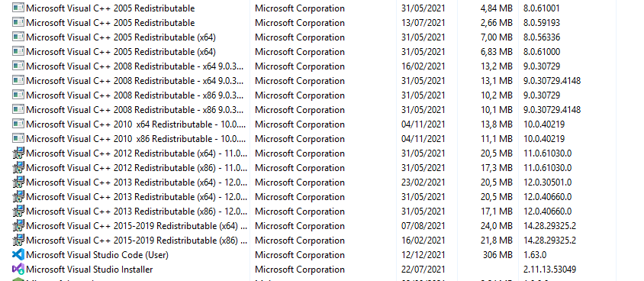644x281 pixels.
Task: Select Microsoft Visual Studio Code (User) entry
Action: click(97, 255)
